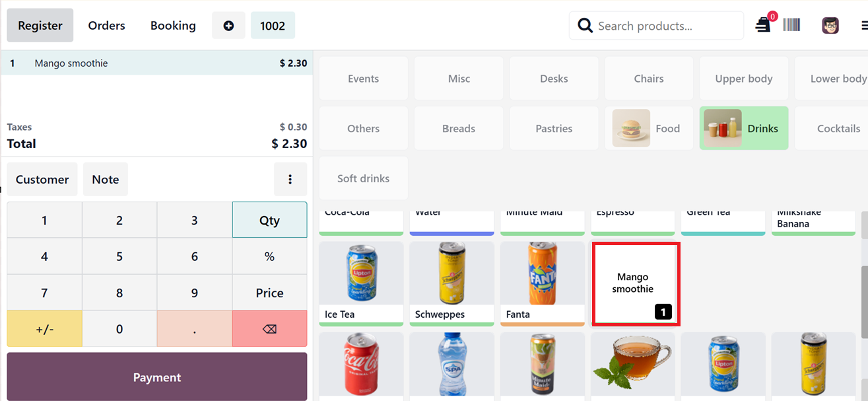Switch to the Orders tab

(x=106, y=26)
